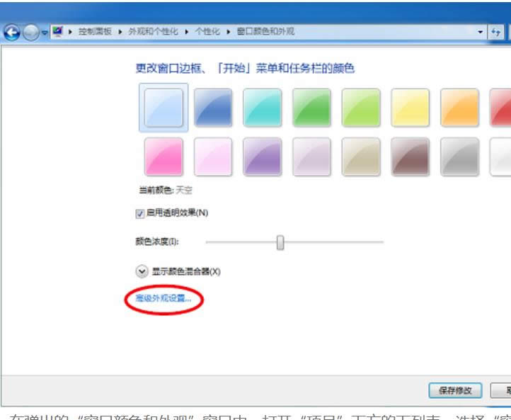Expand arrow after 外观和个性化 breadcrumb
Image resolution: width=511 pixels, height=420 pixels.
187,32
